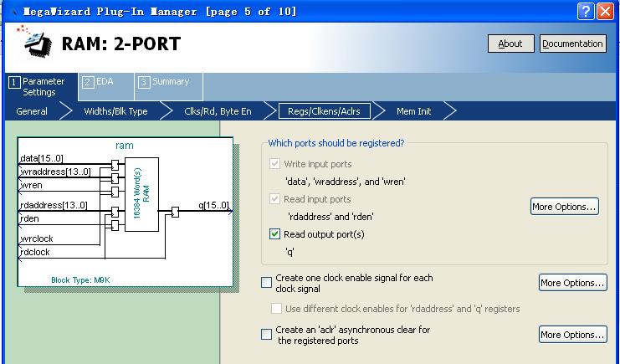Enable one clock enable signal per clock
Screen dimensions: 620x364
click(267, 283)
